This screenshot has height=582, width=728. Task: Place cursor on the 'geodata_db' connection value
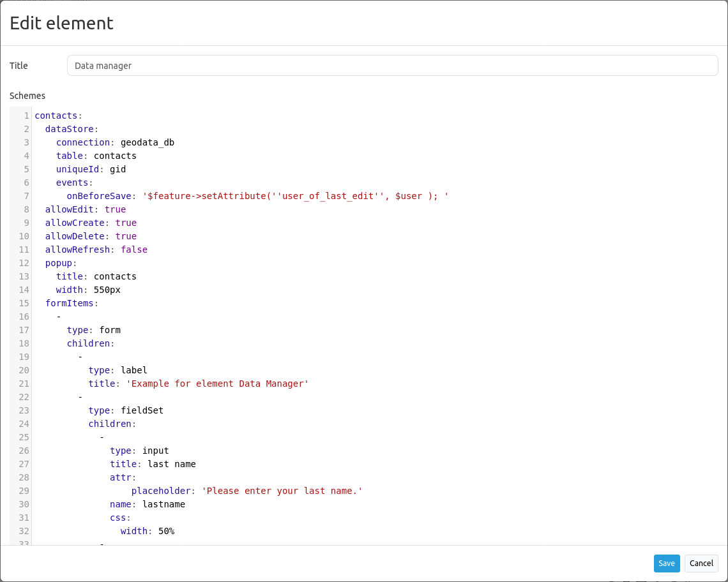pyautogui.click(x=147, y=143)
